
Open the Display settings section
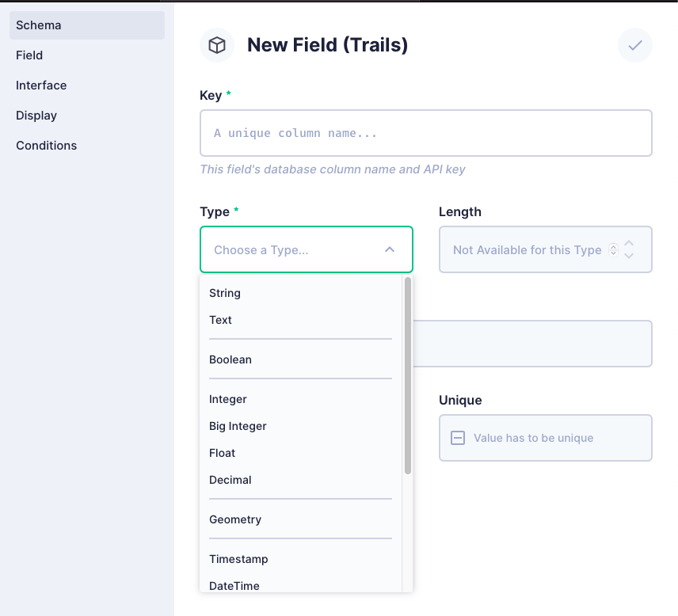[36, 115]
